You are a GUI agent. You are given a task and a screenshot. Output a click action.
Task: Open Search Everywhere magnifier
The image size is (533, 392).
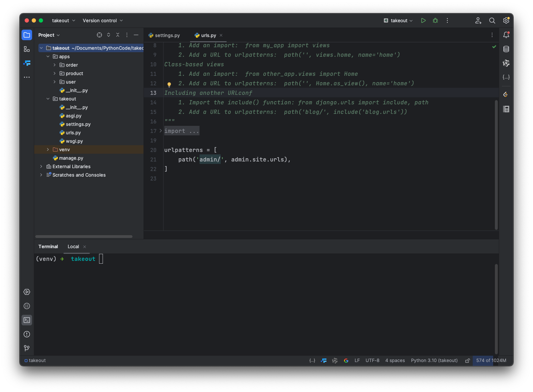[492, 20]
